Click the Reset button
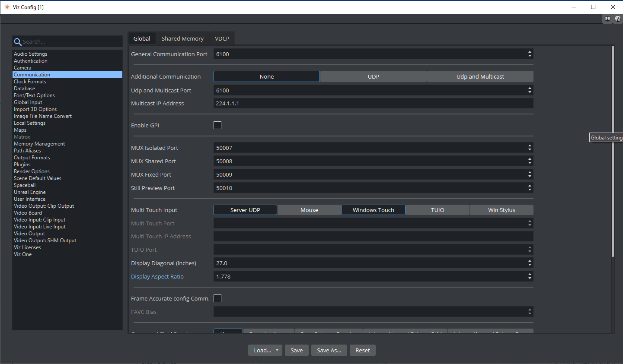623x364 pixels. [x=362, y=350]
